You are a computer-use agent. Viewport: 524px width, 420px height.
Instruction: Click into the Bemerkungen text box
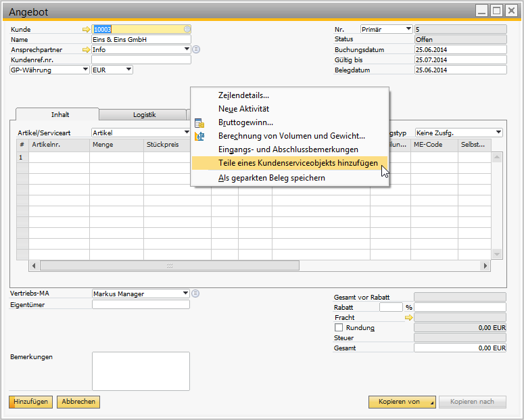(x=141, y=371)
